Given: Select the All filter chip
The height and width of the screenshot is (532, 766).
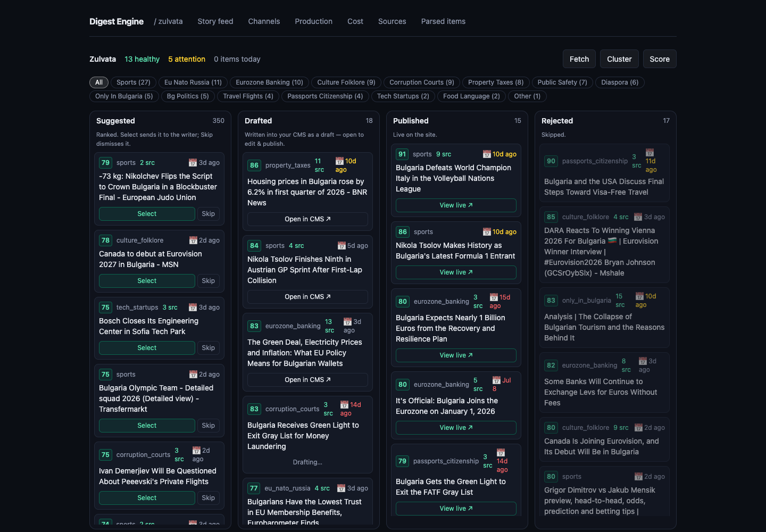Looking at the screenshot, I should click(x=99, y=82).
